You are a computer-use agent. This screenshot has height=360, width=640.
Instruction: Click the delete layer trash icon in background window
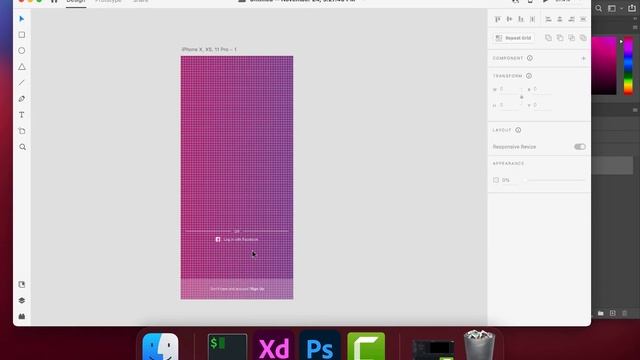click(624, 313)
